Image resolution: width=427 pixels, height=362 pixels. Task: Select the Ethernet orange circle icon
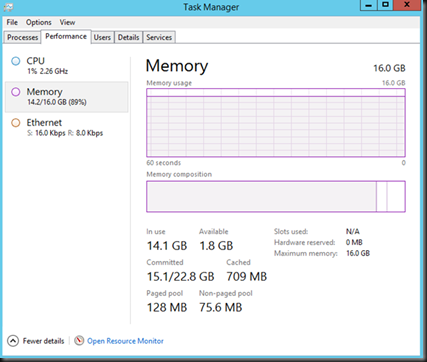16,123
